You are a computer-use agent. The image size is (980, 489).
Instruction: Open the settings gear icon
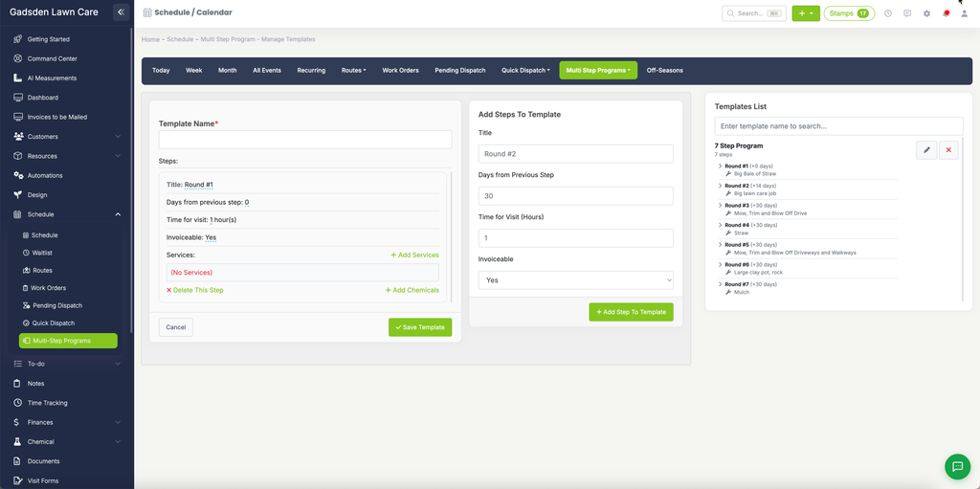926,13
